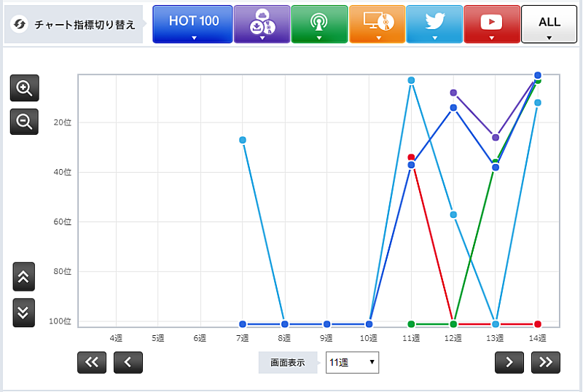Click the 画面表示 label
The image size is (583, 392).
click(288, 362)
